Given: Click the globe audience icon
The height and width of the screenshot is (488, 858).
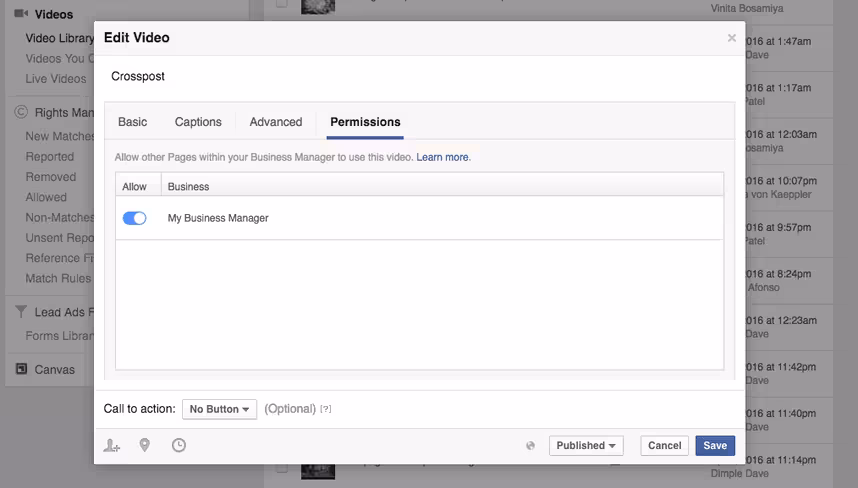Looking at the screenshot, I should [530, 446].
